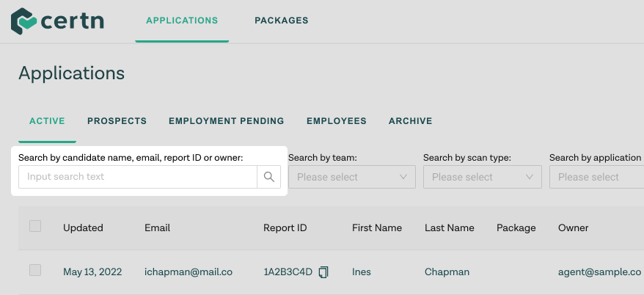
Task: Click the Chapman last name link
Action: point(446,272)
